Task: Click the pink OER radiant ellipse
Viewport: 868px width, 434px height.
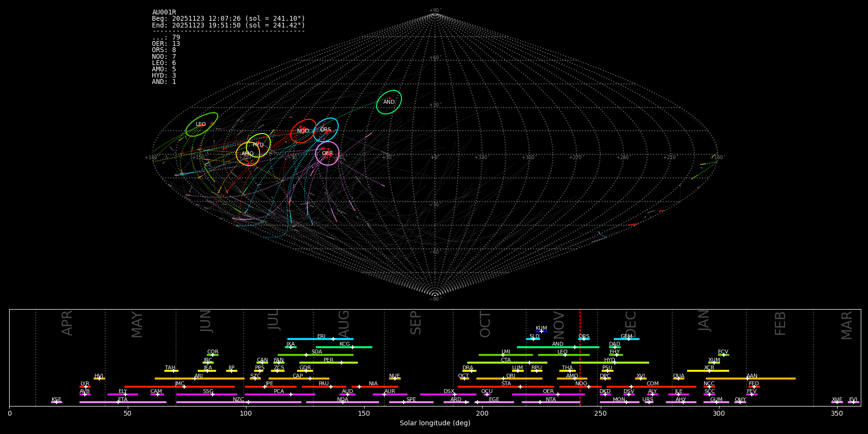Action: click(327, 153)
